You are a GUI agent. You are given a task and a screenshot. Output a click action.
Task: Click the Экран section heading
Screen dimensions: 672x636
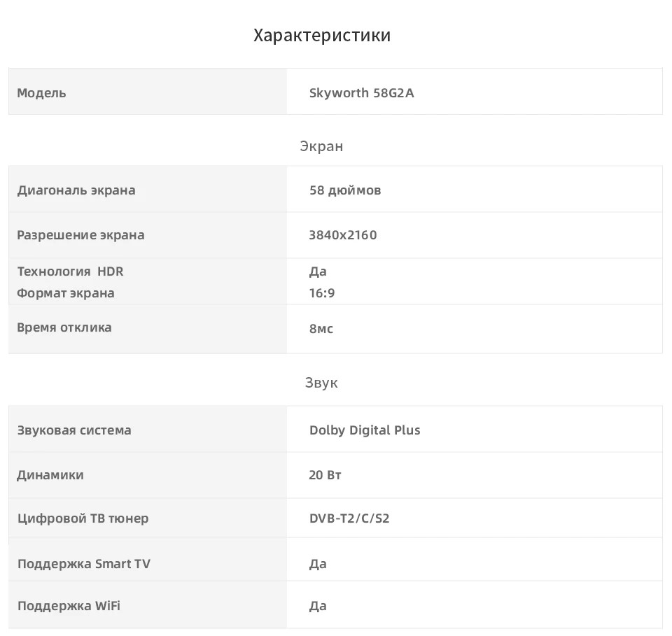[x=321, y=146]
